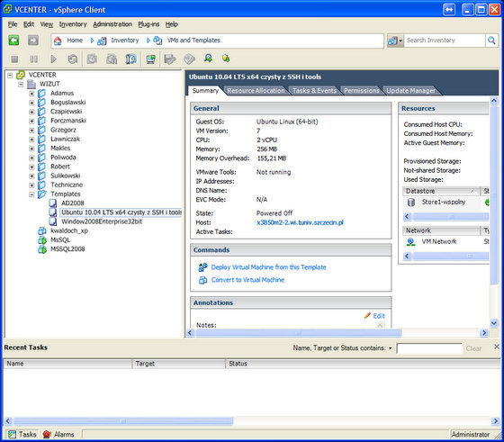Click the Suspend pause toolbar icon
The width and height of the screenshot is (504, 442).
coord(34,59)
